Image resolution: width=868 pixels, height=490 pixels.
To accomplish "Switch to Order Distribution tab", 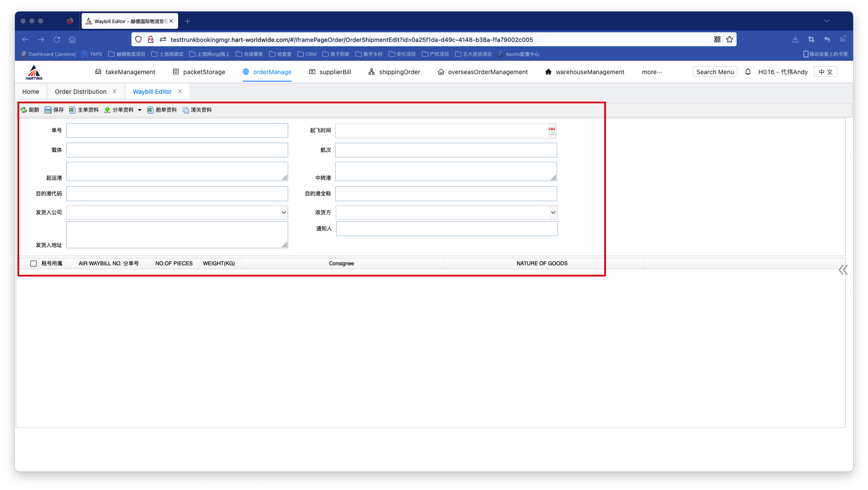I will [81, 92].
